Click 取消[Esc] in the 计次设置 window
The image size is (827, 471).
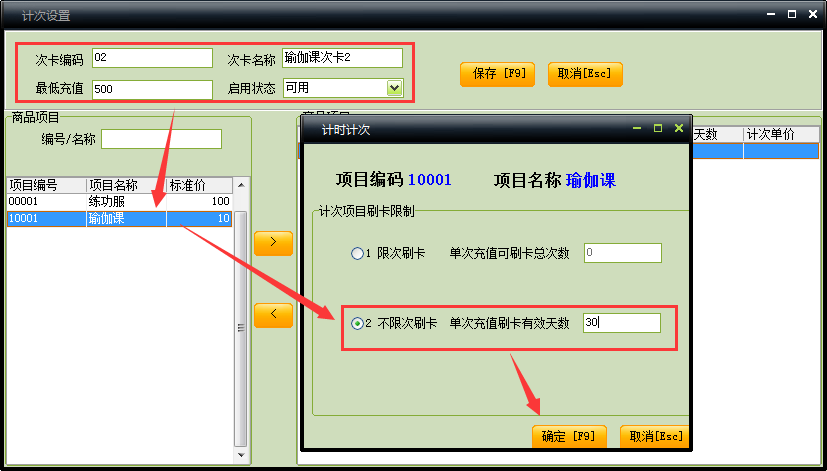pyautogui.click(x=585, y=74)
